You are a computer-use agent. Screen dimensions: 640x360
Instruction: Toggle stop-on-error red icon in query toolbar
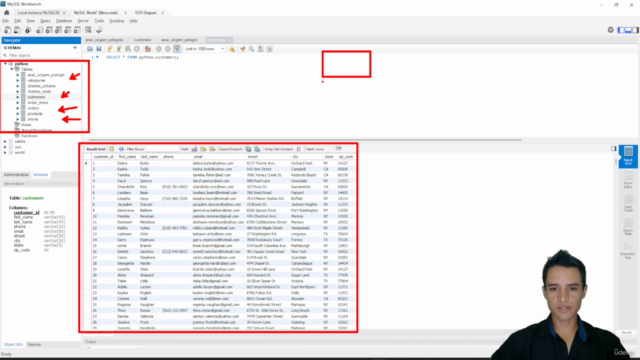[x=148, y=49]
